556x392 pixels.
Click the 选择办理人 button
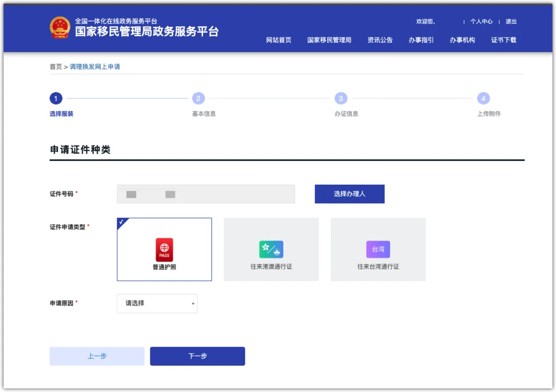point(350,194)
